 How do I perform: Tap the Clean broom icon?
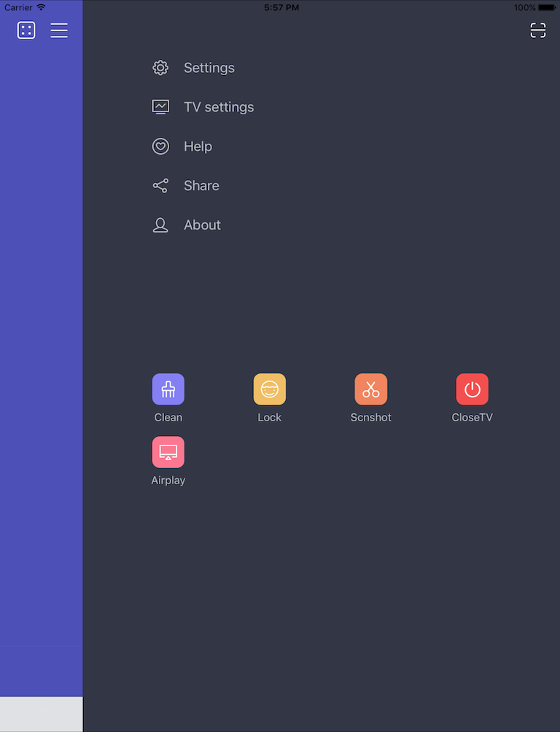(x=168, y=389)
